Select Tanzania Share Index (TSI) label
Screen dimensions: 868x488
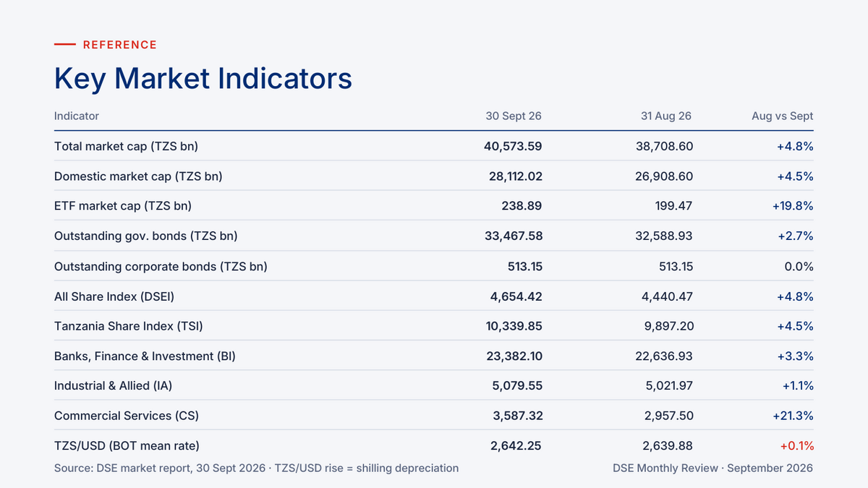coord(129,326)
